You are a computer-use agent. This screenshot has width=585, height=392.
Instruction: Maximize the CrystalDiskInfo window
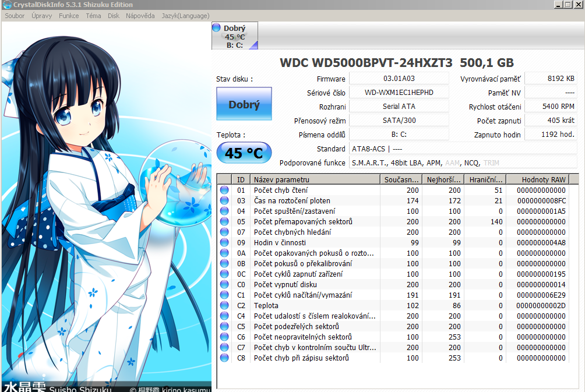point(568,5)
